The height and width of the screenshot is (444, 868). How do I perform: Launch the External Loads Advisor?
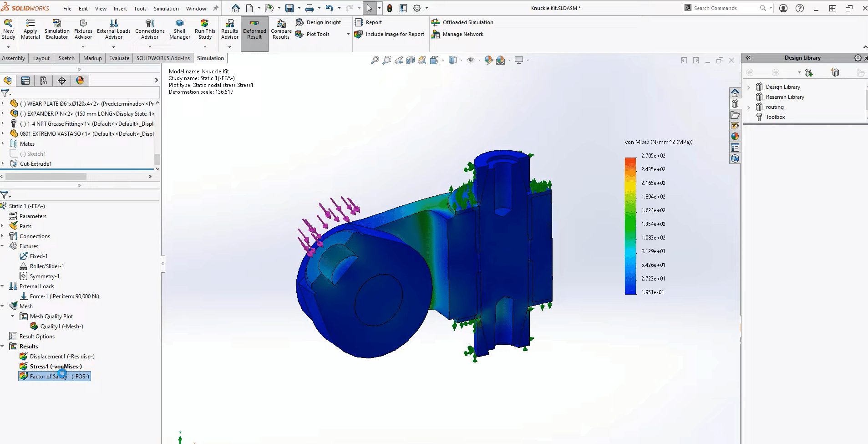[113, 29]
